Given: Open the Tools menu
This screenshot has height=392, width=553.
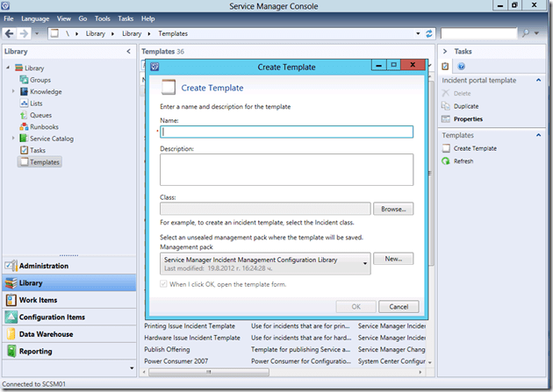Looking at the screenshot, I should pyautogui.click(x=103, y=18).
